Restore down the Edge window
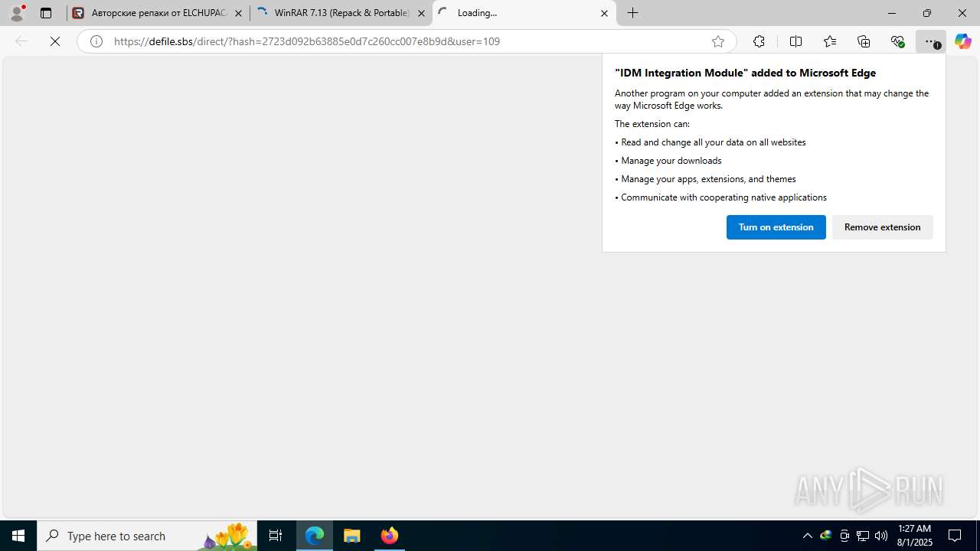Viewport: 980px width, 551px height. [x=927, y=13]
